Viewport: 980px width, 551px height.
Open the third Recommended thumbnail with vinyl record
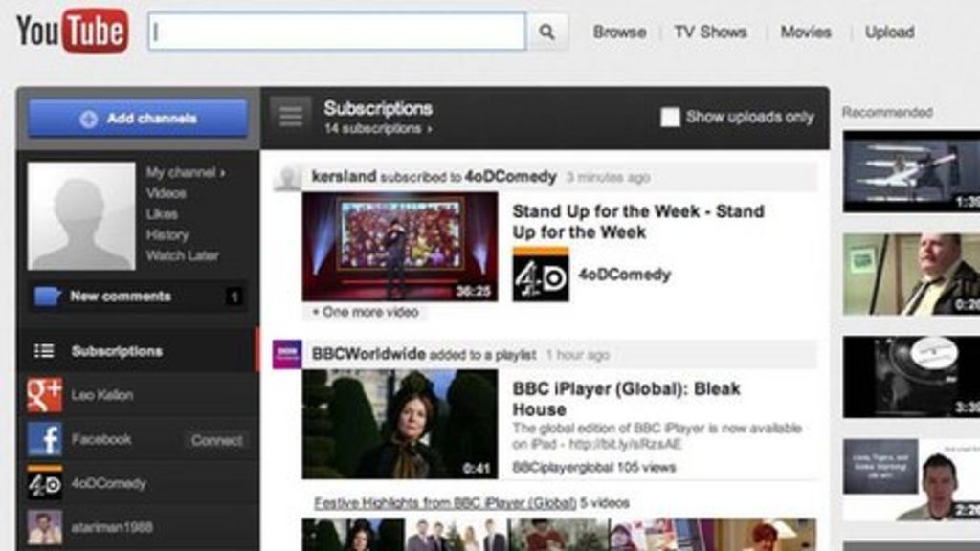[911, 377]
